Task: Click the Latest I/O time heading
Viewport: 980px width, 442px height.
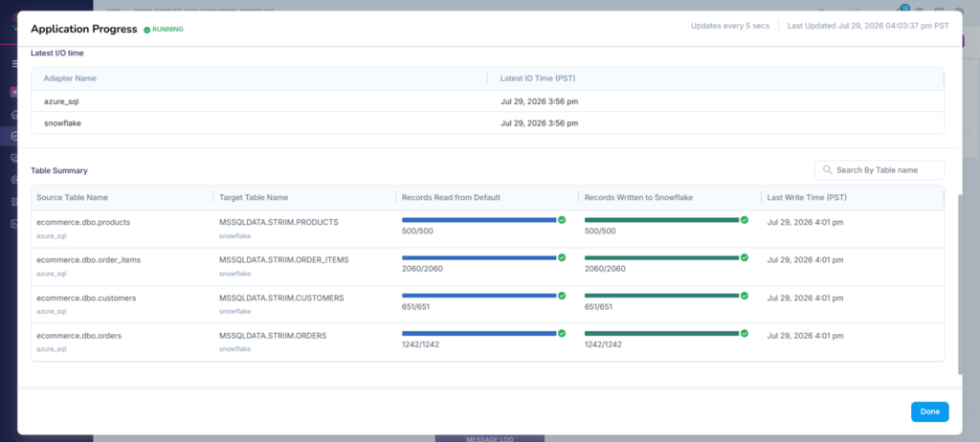Action: point(56,54)
